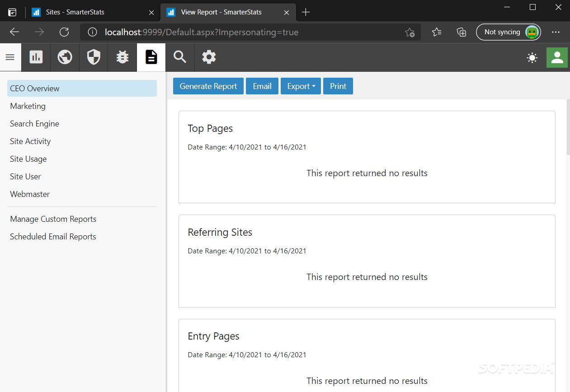Open browser Collections icon

click(462, 32)
